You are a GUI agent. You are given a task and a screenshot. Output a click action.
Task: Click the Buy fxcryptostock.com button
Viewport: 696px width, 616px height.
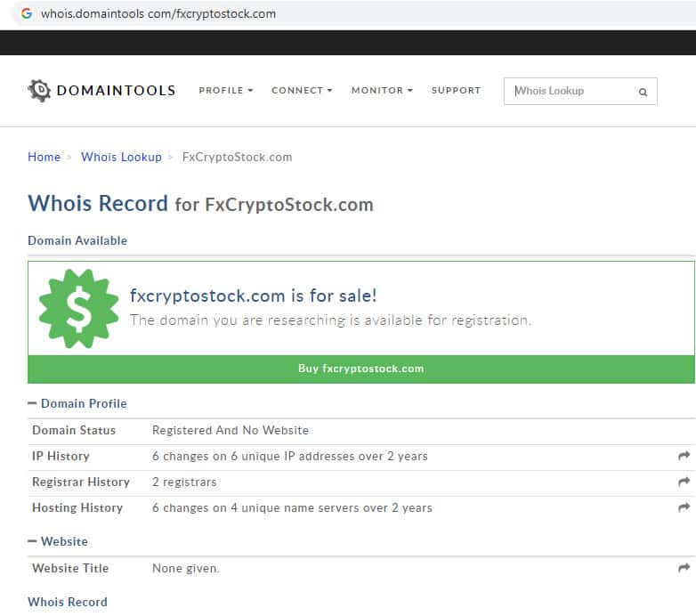(x=360, y=369)
